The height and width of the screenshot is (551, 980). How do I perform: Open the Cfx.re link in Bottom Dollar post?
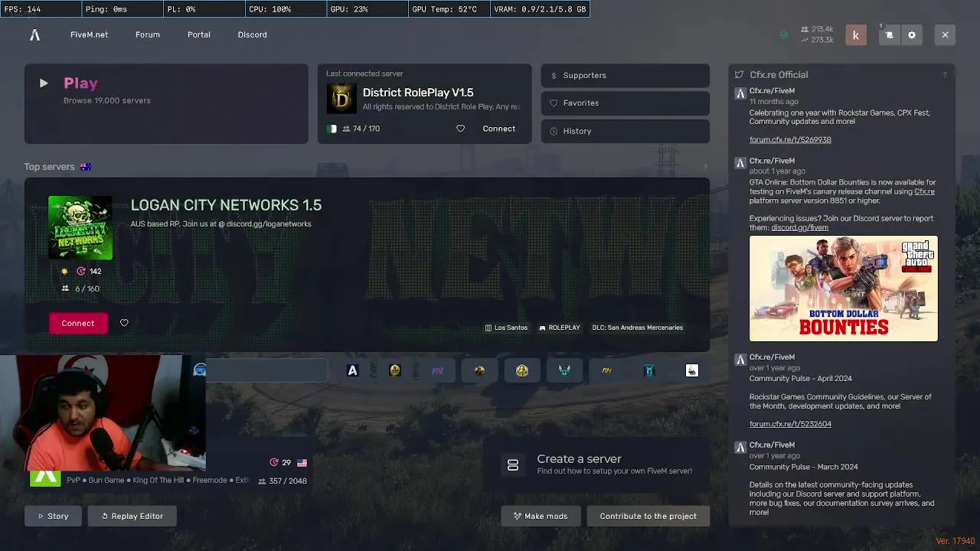[924, 191]
